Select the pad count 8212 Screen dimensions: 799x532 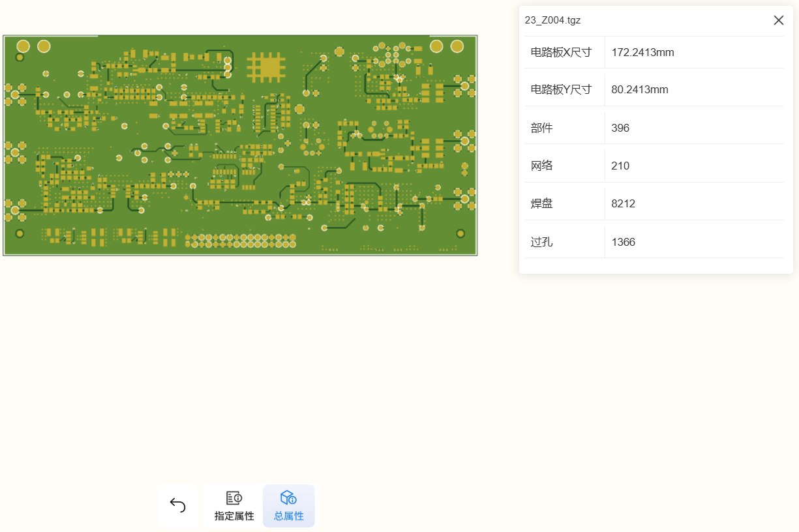[x=623, y=203]
